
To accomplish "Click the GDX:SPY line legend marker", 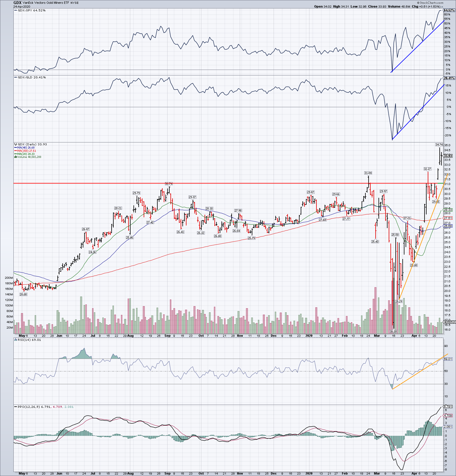I will tap(16, 10).
